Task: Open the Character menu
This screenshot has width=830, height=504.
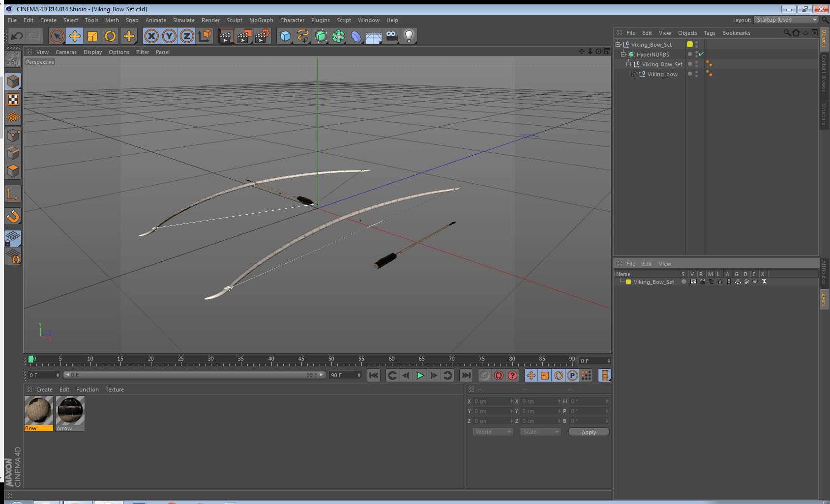Action: tap(292, 20)
